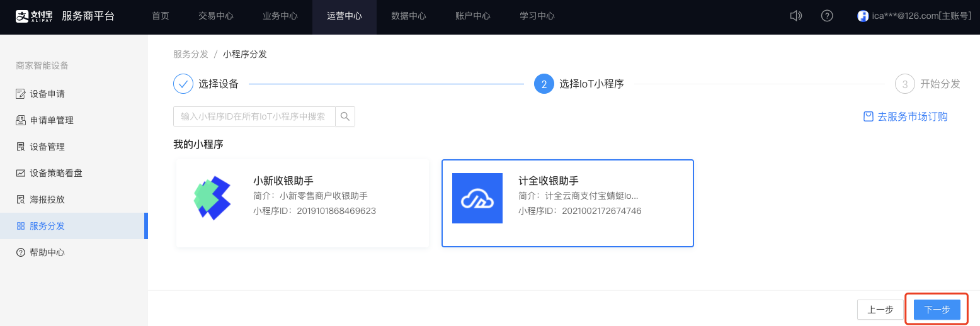Open the 交易中心 tab
980x326 pixels.
click(x=216, y=16)
